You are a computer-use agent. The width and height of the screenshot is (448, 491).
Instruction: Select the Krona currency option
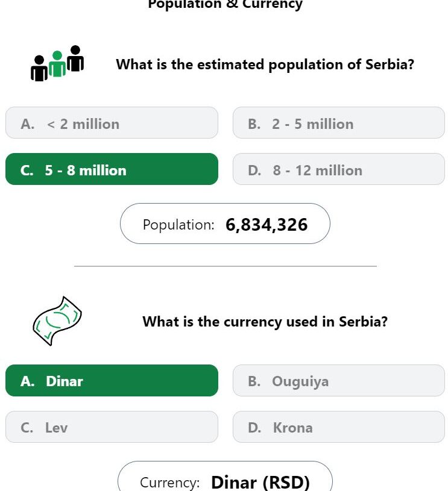pos(339,427)
